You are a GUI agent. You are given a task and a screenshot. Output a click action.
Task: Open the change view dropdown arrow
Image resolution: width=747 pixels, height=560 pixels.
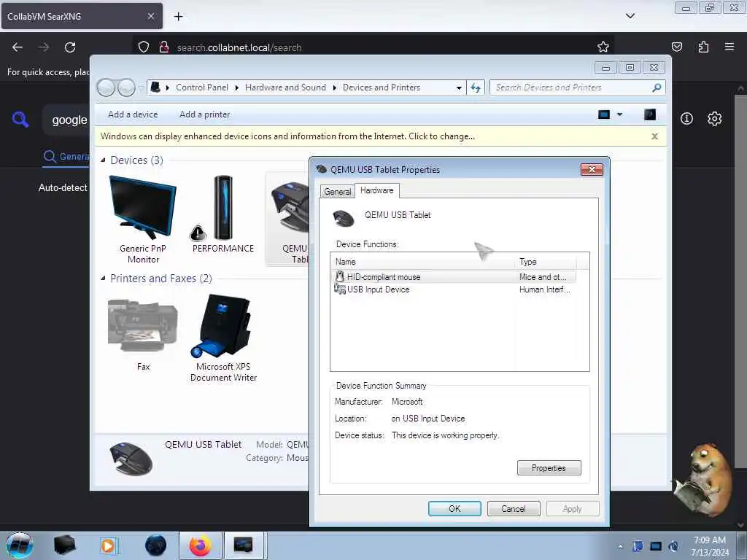(619, 114)
